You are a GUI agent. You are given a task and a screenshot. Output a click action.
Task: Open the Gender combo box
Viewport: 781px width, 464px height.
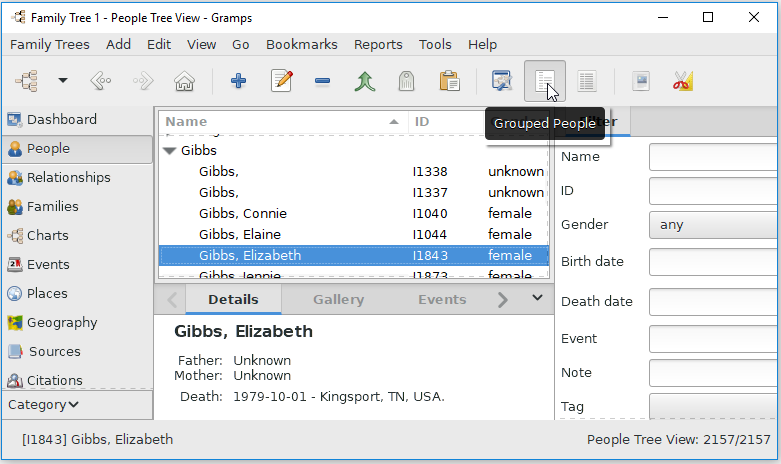(714, 225)
